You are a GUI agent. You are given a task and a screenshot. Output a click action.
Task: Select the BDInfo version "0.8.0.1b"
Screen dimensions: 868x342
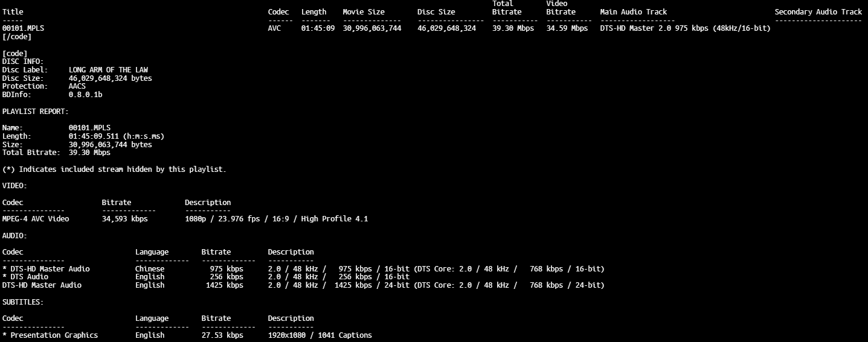coord(85,95)
